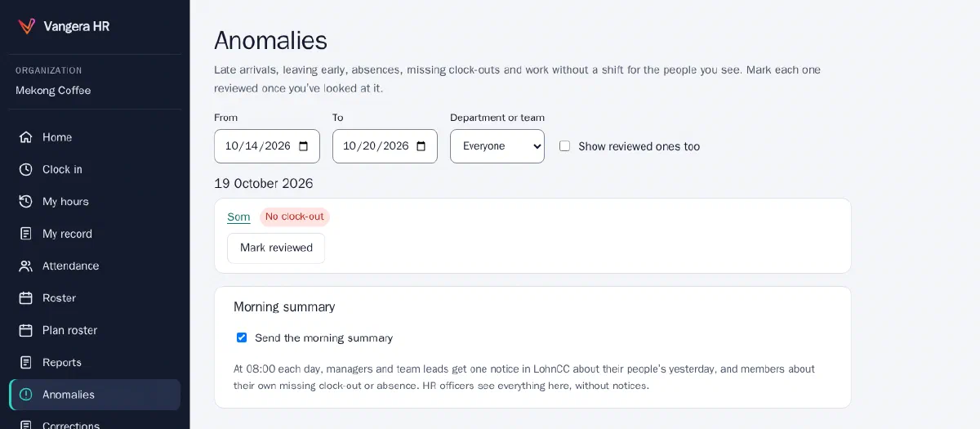
Task: Click the 19 October 2026 date heading
Action: (264, 183)
